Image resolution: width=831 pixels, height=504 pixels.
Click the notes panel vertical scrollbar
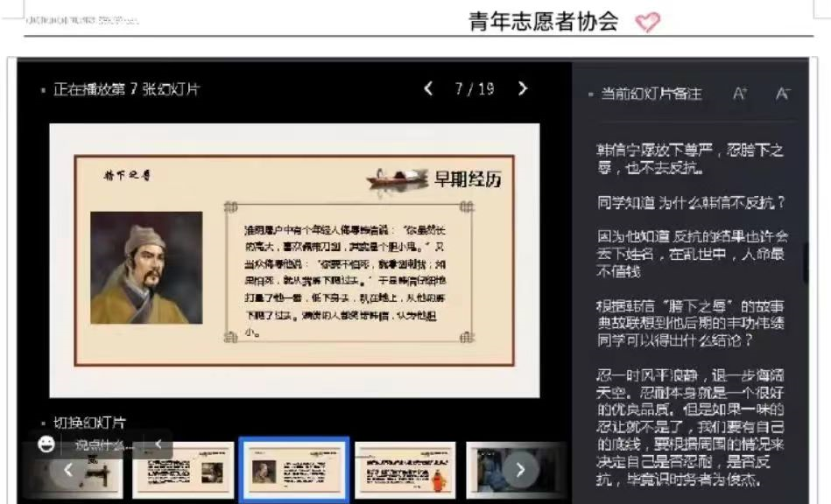coord(806,262)
